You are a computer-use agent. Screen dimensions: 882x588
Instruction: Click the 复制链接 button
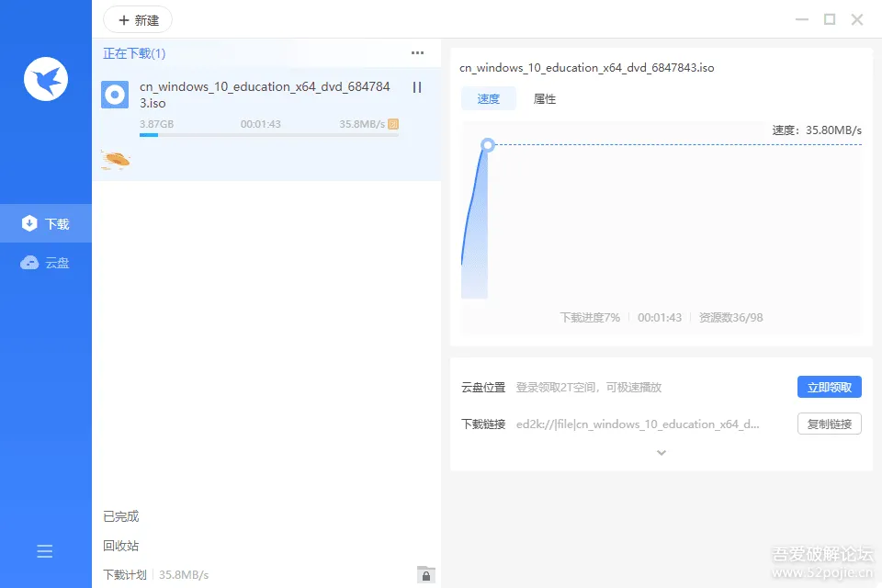click(829, 424)
